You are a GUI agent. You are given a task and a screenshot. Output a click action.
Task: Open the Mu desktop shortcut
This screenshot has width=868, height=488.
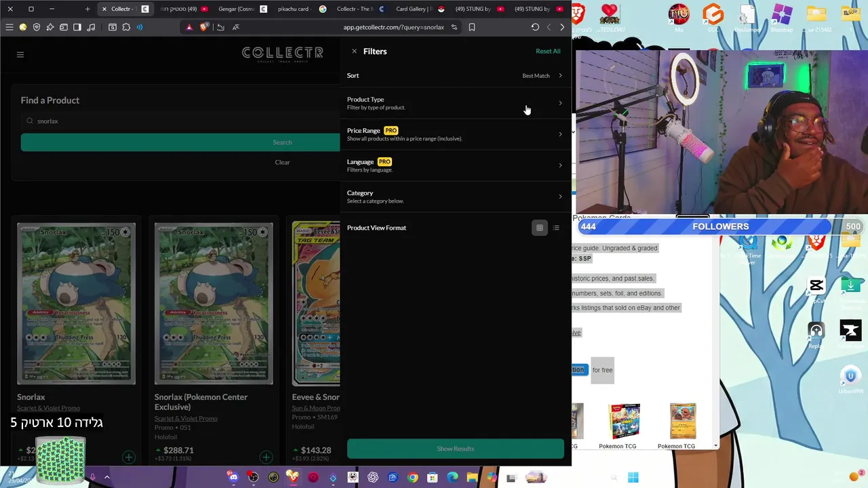pos(679,18)
